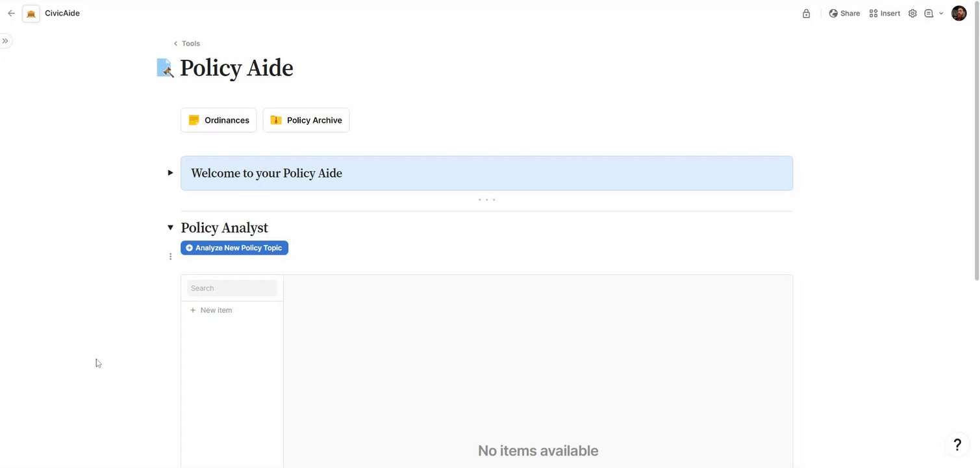This screenshot has height=468, width=980.
Task: Open the help question mark
Action: (x=957, y=445)
